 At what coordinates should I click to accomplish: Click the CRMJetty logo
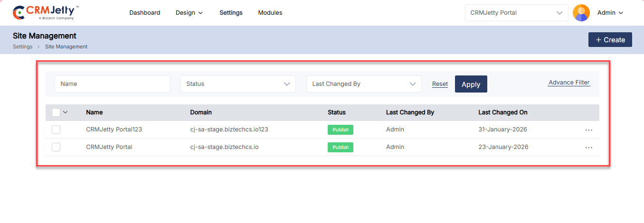click(46, 13)
